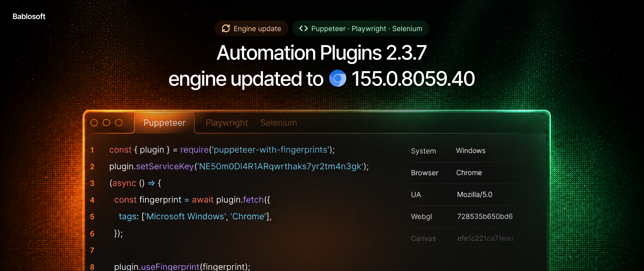This screenshot has height=271, width=644.
Task: Click the setServiceKey method in line 2
Action: [165, 166]
